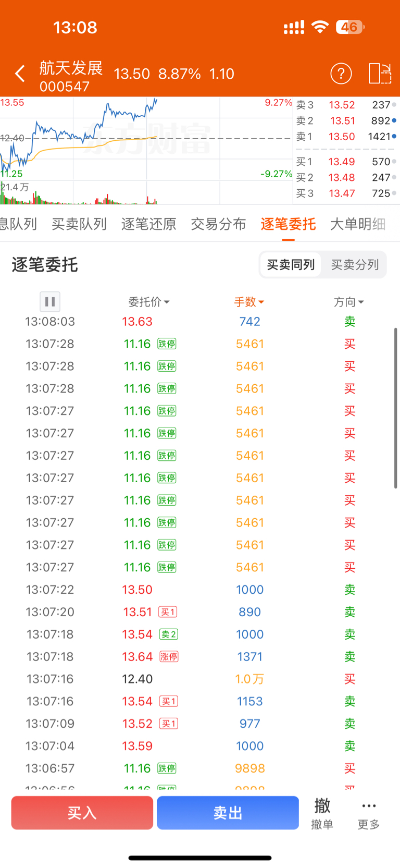Open the 方向 filter dropdown
The height and width of the screenshot is (868, 400).
tap(348, 302)
